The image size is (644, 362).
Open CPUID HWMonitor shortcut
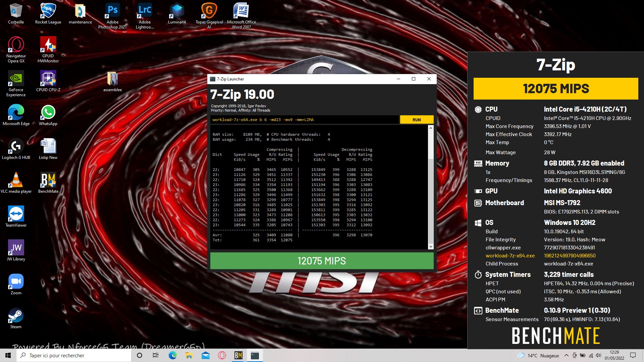coord(48,50)
